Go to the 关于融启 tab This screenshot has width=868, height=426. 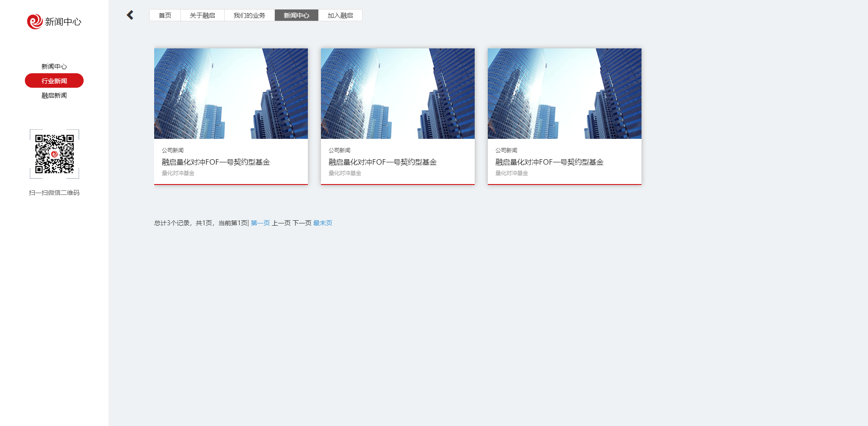202,15
